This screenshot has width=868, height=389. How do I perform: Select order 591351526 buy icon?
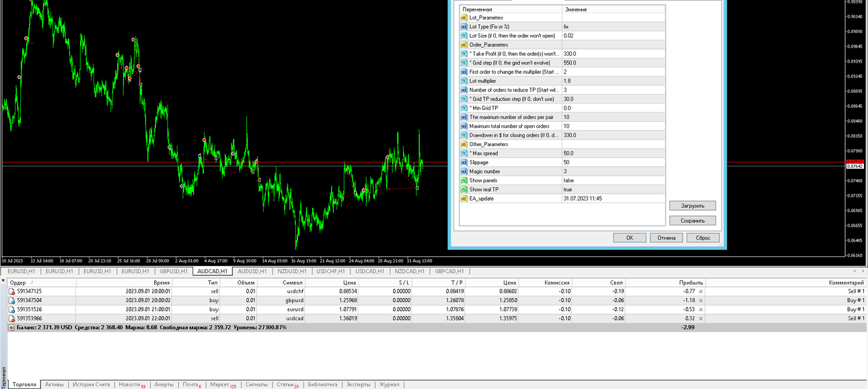11,310
